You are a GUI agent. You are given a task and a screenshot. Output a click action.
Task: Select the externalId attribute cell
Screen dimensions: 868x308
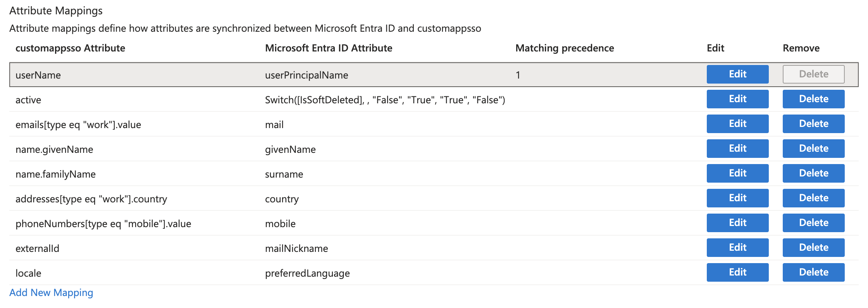coord(37,248)
